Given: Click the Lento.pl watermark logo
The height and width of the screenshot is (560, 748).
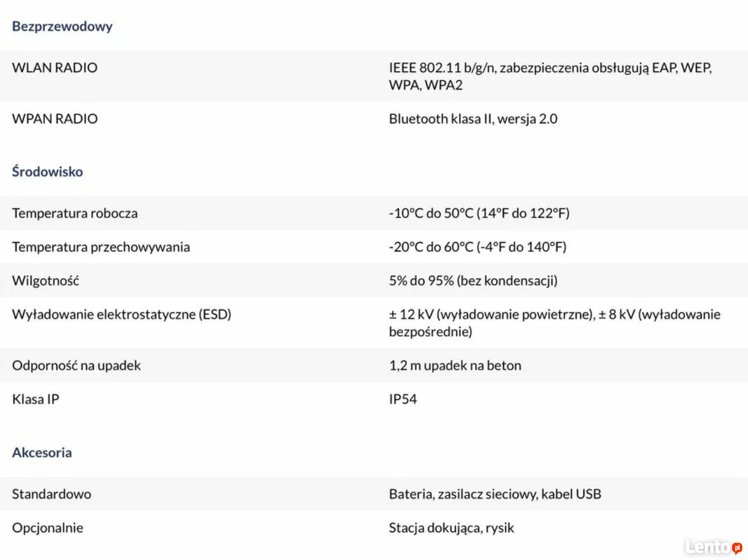Looking at the screenshot, I should [714, 547].
